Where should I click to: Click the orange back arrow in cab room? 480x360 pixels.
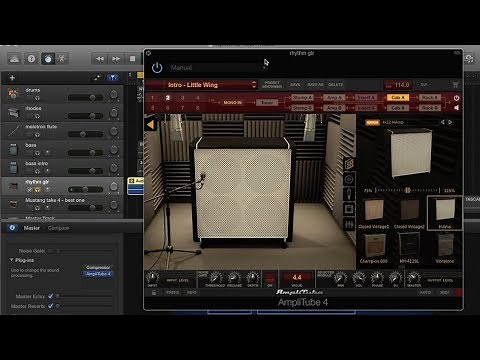click(150, 125)
